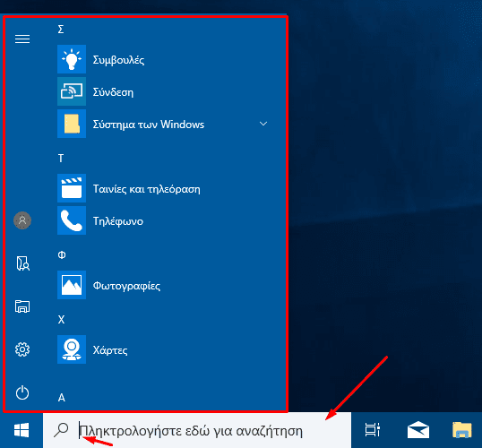Launch the Σύνδεση (Connect) app icon
The height and width of the screenshot is (448, 482).
coord(72,91)
